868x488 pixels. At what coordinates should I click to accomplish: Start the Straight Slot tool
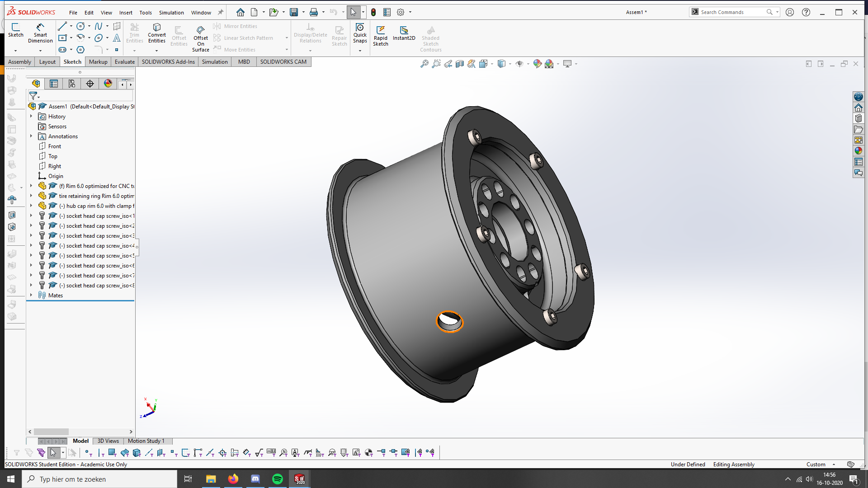(x=62, y=50)
